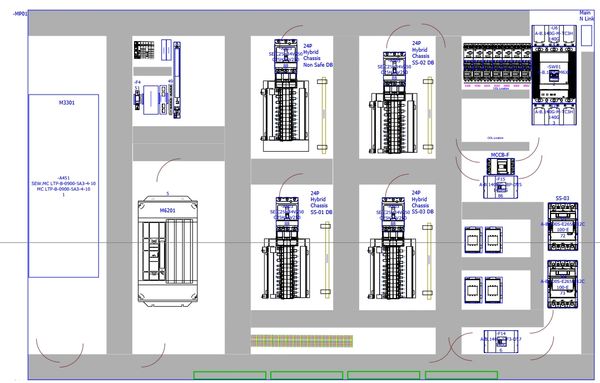Viewport: 600px width, 383px height.
Task: Select the MCCB-F breaker component
Action: (500, 167)
